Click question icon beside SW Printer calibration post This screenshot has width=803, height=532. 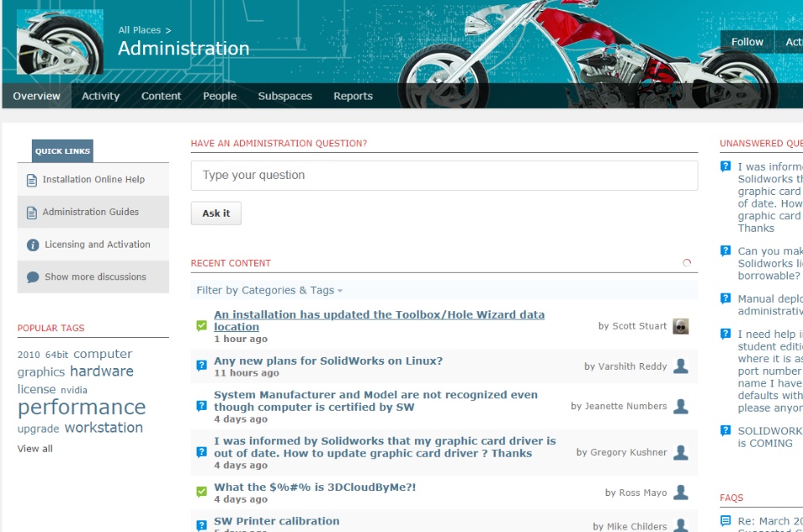[x=202, y=525]
